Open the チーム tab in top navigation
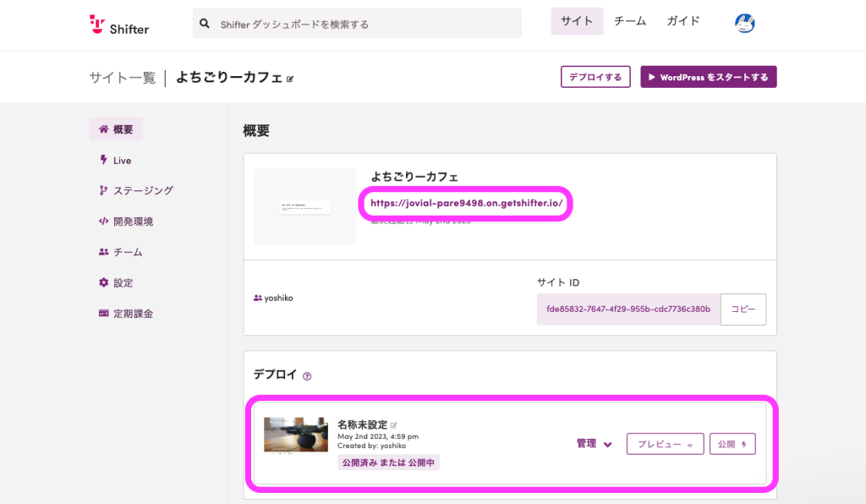The height and width of the screenshot is (504, 866). [629, 21]
